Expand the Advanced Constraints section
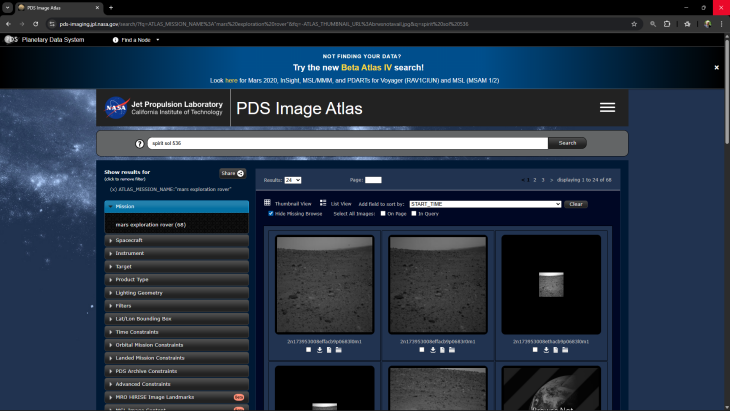The width and height of the screenshot is (730, 411). click(176, 384)
